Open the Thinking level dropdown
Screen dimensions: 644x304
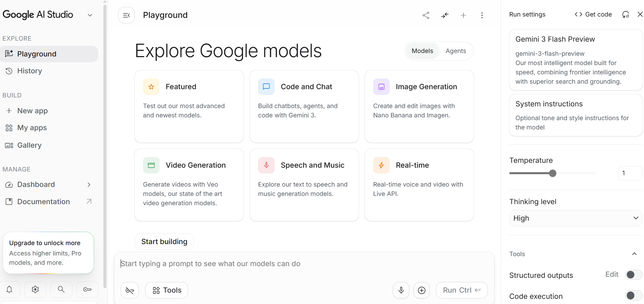[576, 218]
